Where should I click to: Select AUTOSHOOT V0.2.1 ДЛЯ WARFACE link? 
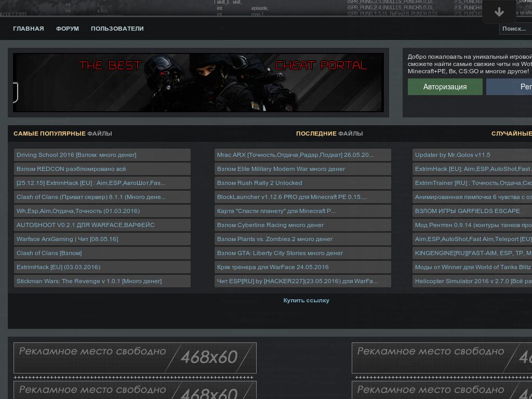(x=85, y=225)
